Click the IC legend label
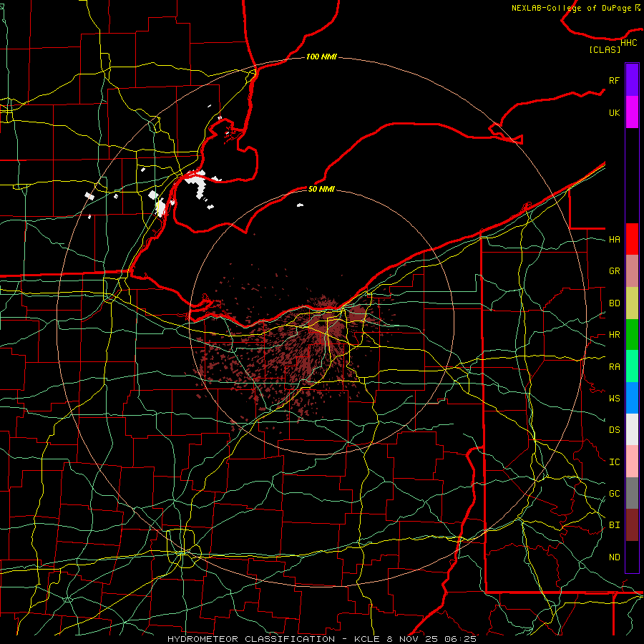This screenshot has width=644, height=644. pyautogui.click(x=615, y=462)
